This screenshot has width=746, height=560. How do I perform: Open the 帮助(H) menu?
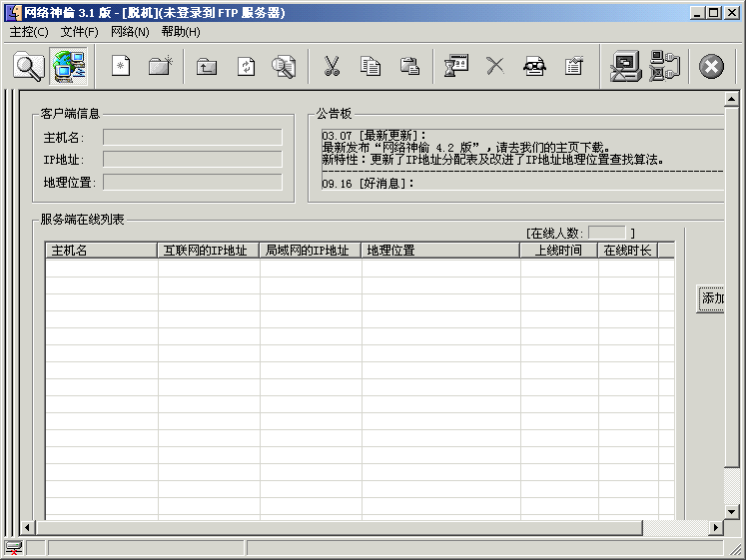pos(181,32)
